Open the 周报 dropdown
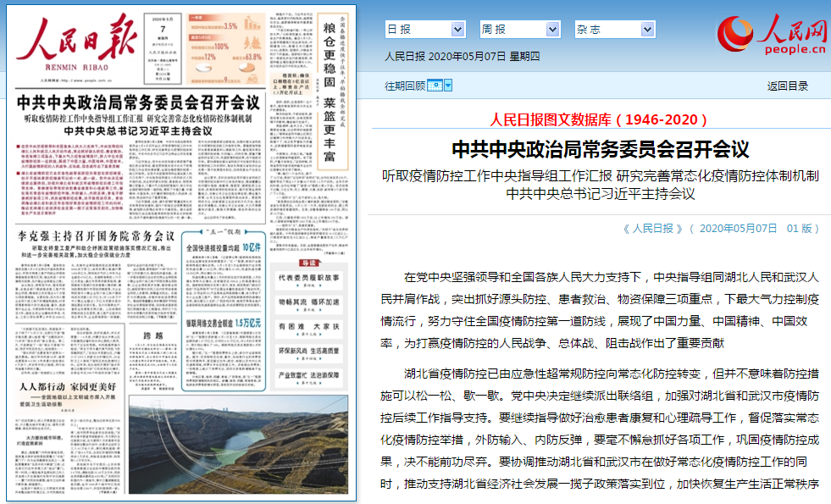The height and width of the screenshot is (504, 831). pyautogui.click(x=520, y=29)
